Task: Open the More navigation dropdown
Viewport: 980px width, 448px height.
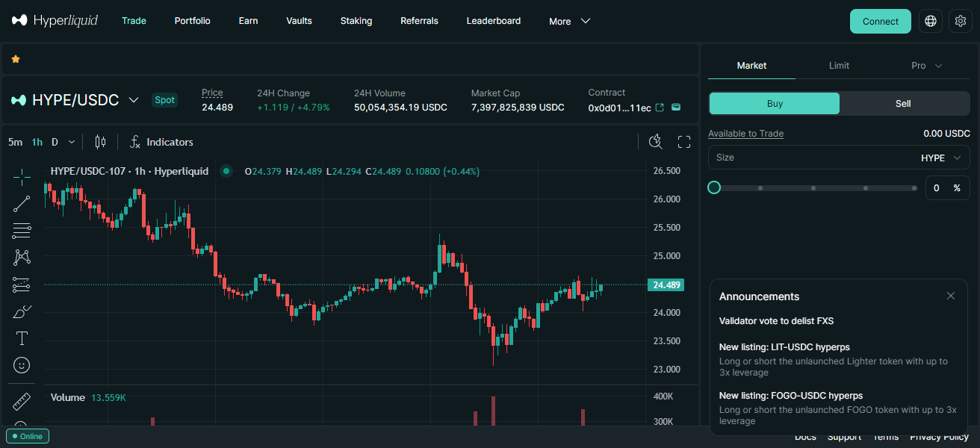Action: (x=569, y=21)
